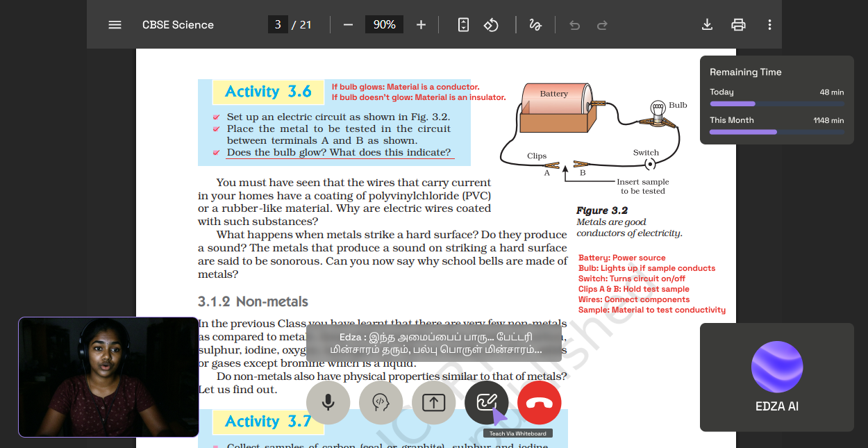
Task: Click the This Month remaining time bar
Action: click(x=777, y=132)
